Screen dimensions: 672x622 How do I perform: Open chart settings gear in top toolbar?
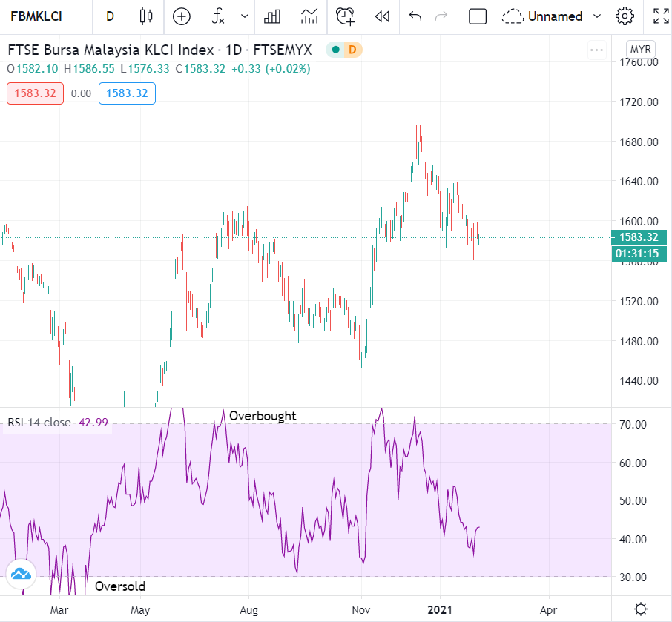click(x=625, y=16)
